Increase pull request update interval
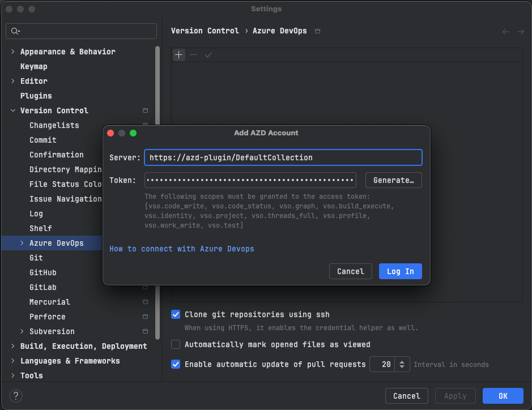The width and height of the screenshot is (532, 410). (x=402, y=362)
